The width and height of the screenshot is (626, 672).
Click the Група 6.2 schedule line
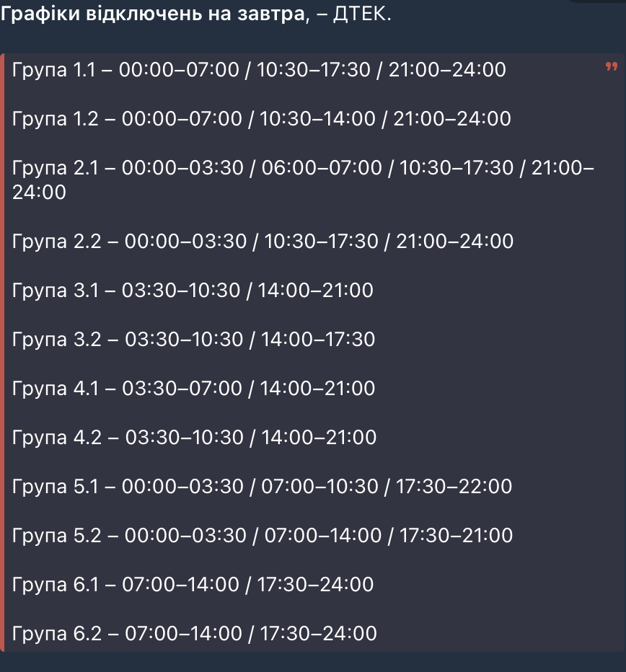(195, 634)
